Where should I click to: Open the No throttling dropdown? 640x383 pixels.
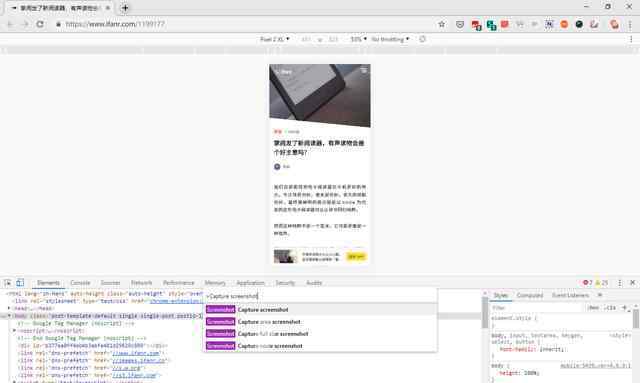390,39
